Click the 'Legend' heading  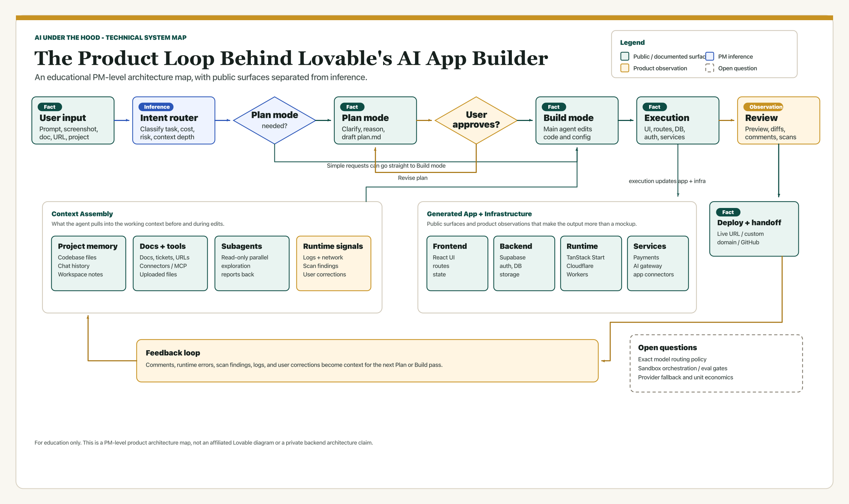(x=632, y=42)
